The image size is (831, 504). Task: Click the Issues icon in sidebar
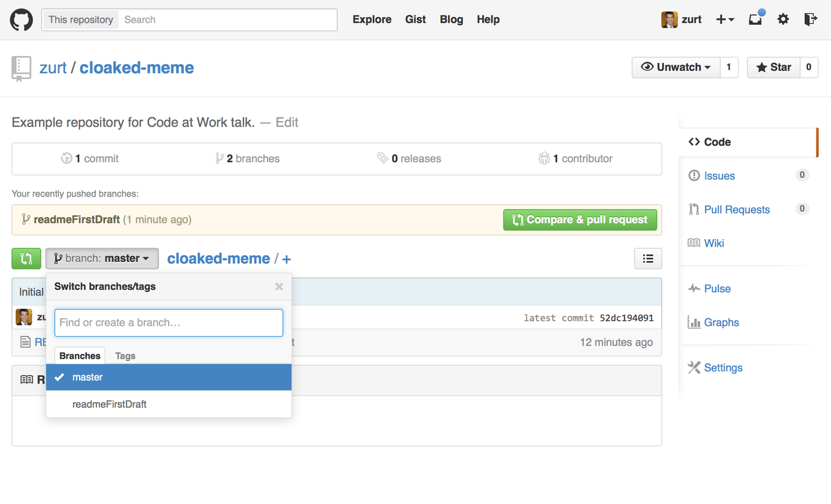pos(694,176)
